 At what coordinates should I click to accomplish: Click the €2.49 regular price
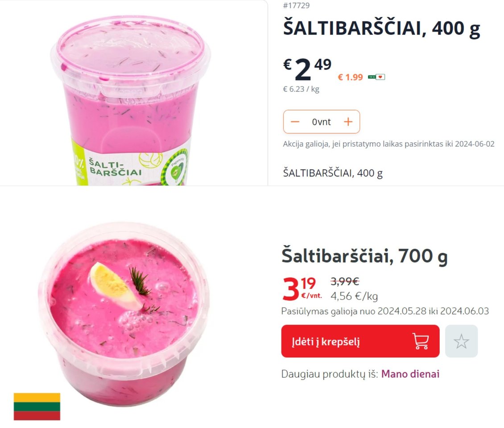coord(307,69)
